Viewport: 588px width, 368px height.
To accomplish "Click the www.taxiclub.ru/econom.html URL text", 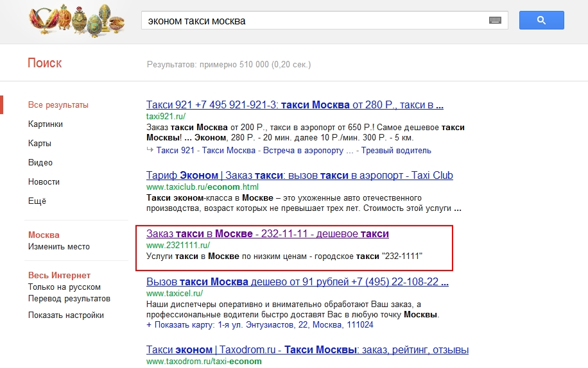I will pos(202,187).
